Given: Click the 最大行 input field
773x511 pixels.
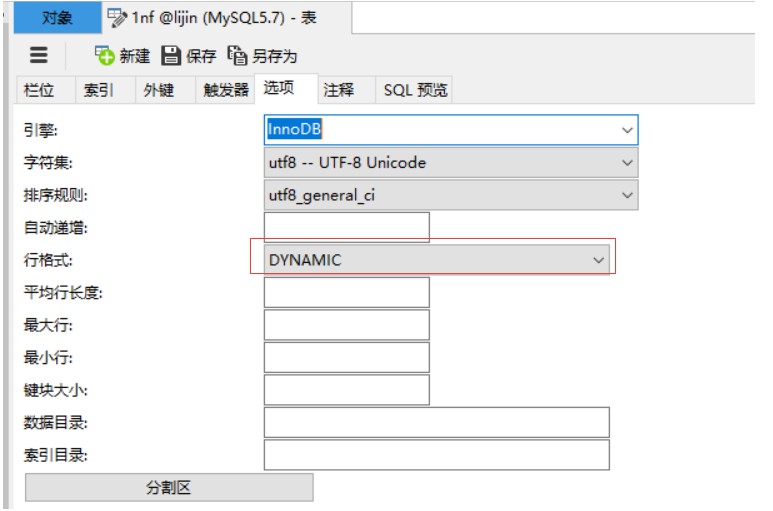Looking at the screenshot, I should pos(347,325).
